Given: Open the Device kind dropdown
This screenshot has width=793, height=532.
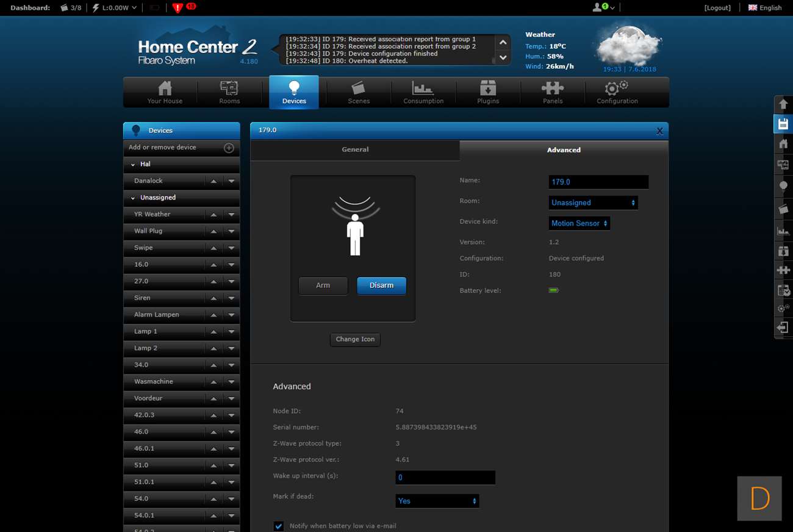Looking at the screenshot, I should [x=579, y=223].
